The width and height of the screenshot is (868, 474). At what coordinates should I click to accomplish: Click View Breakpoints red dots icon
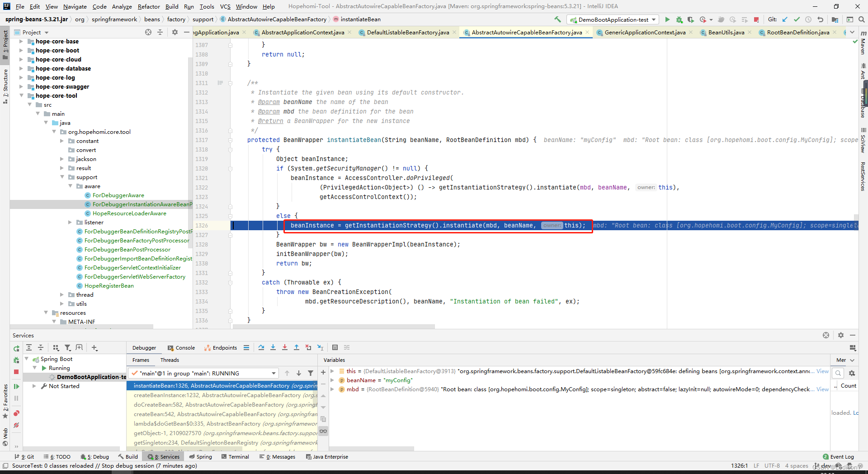pos(16,413)
